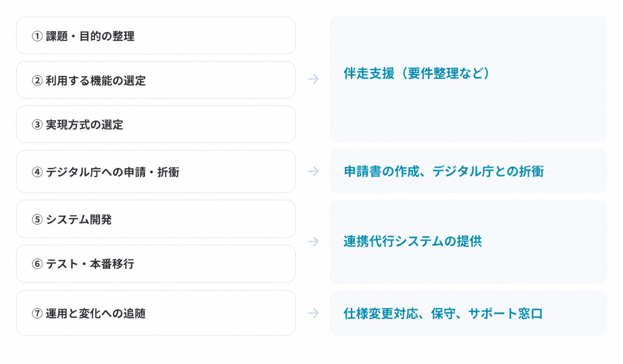Select the 利用する機能の選定 step box

click(x=156, y=80)
